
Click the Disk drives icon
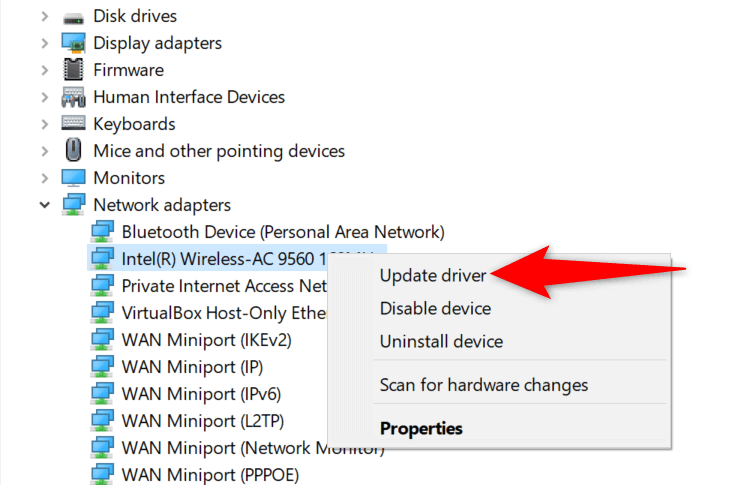point(73,16)
